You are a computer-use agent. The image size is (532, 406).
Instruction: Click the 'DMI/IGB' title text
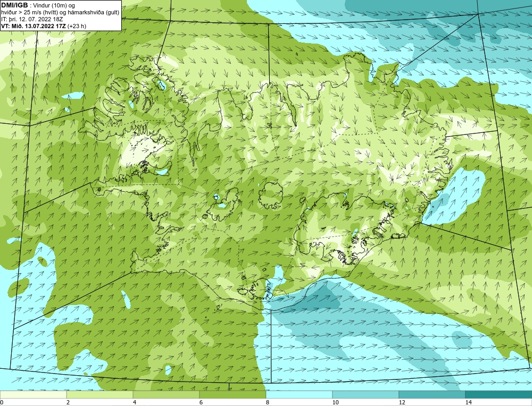coord(14,5)
